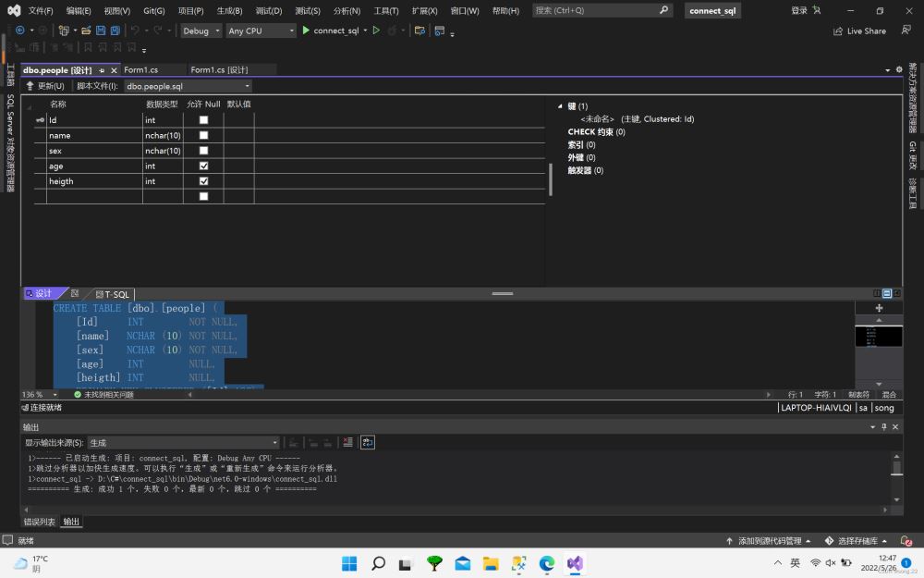
Task: Expand the script file dbo.people.sql dropdown
Action: (x=247, y=86)
